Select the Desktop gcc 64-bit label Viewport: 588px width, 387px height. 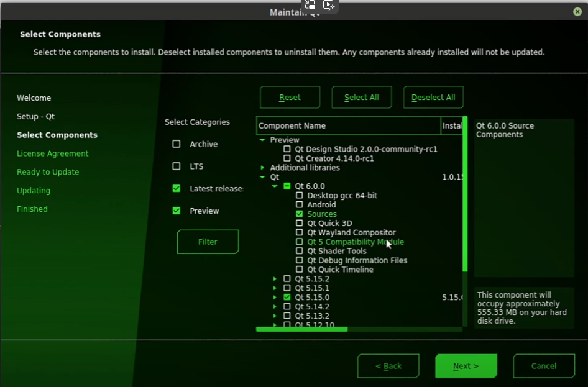342,196
